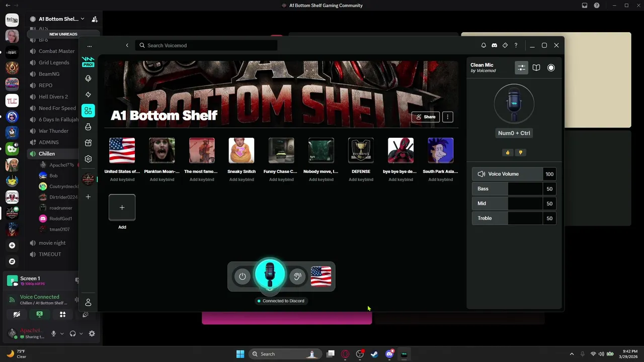The width and height of the screenshot is (644, 362).
Task: Click the record circle icon in Clean Mic panel
Action: (551, 67)
